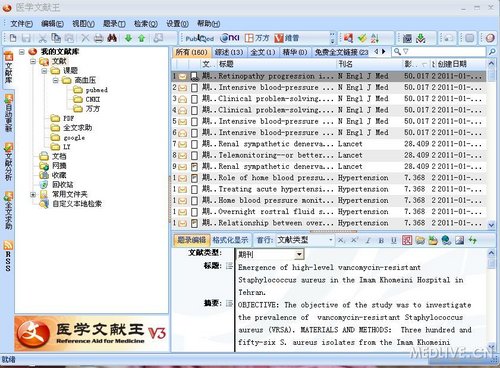Click the new document toolbar icon
Viewport: 500px width, 368px height.
coord(13,38)
